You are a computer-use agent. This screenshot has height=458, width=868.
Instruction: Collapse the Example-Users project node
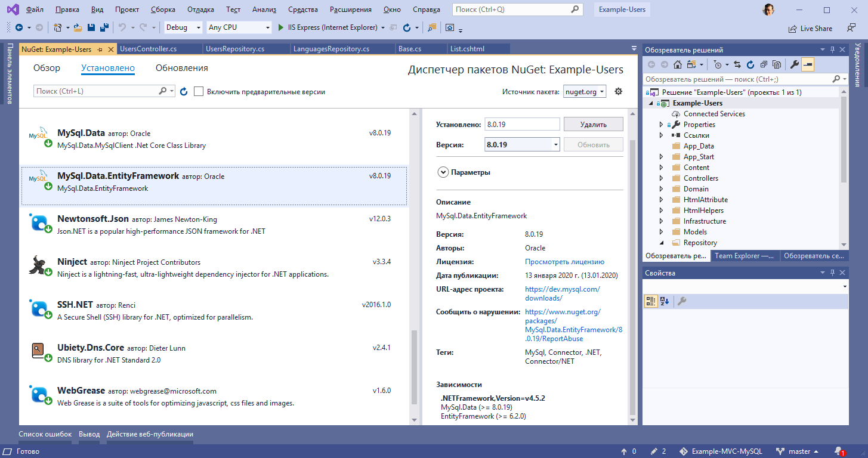click(651, 103)
